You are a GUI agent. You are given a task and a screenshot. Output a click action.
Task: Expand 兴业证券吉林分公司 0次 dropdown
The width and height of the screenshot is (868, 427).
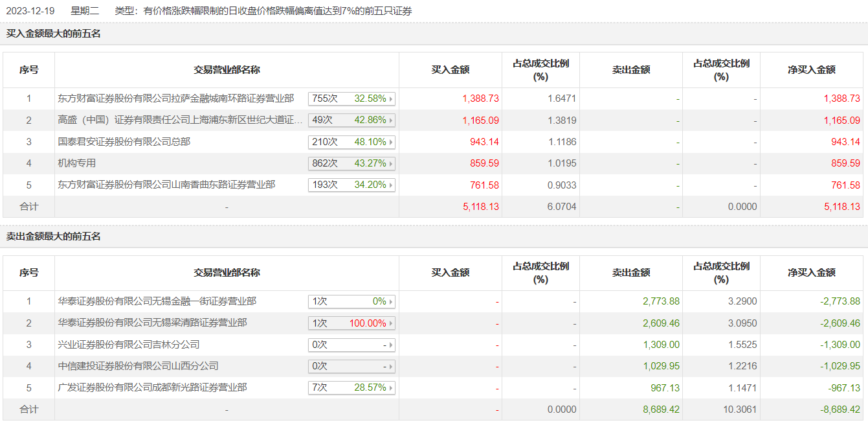point(351,345)
